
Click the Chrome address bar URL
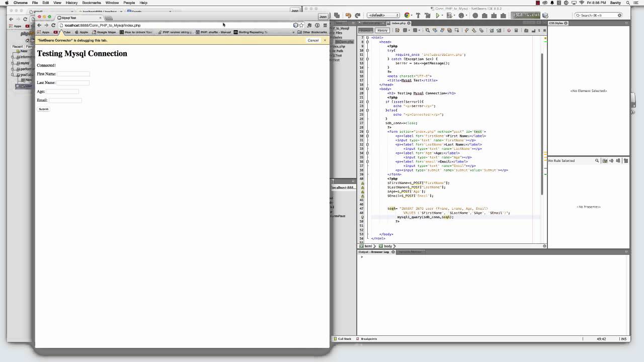pos(103,25)
